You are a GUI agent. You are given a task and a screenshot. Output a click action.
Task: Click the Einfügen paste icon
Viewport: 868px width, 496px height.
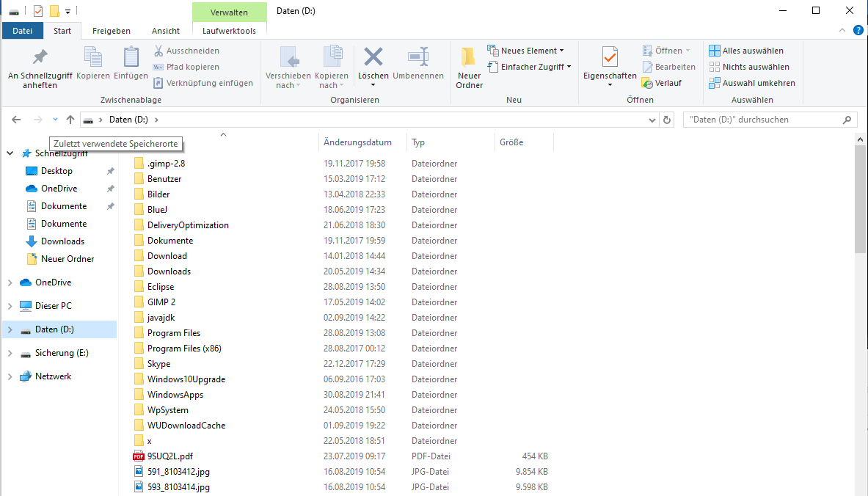click(131, 64)
